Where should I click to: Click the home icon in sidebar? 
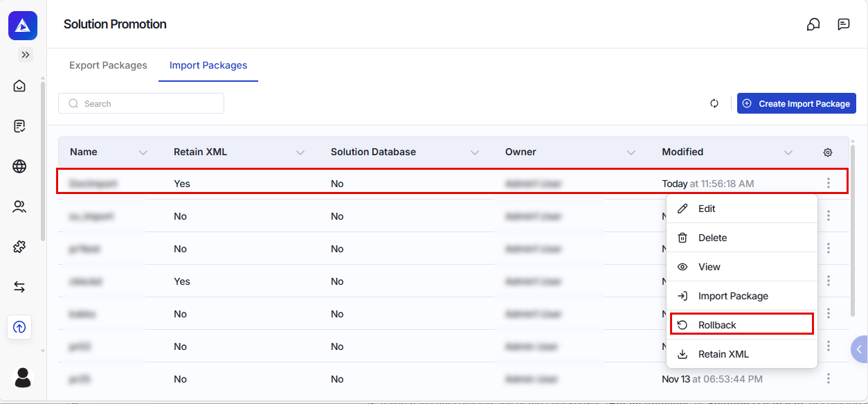click(19, 86)
